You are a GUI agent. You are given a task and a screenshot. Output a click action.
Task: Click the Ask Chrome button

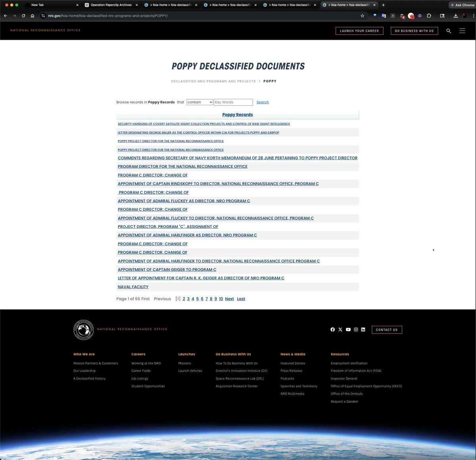point(463,5)
